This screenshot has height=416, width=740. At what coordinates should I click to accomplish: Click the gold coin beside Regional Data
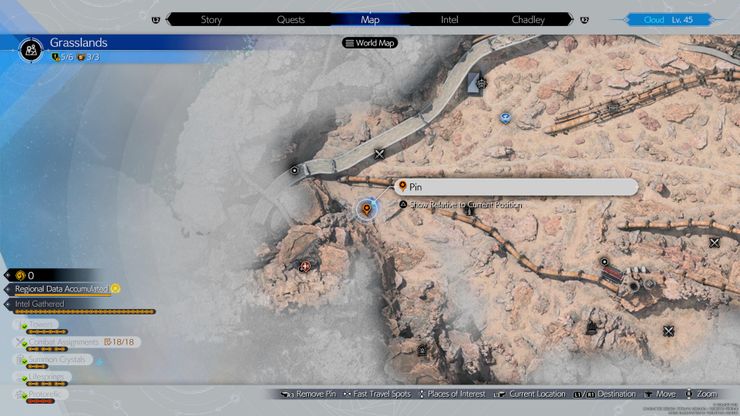pos(116,289)
